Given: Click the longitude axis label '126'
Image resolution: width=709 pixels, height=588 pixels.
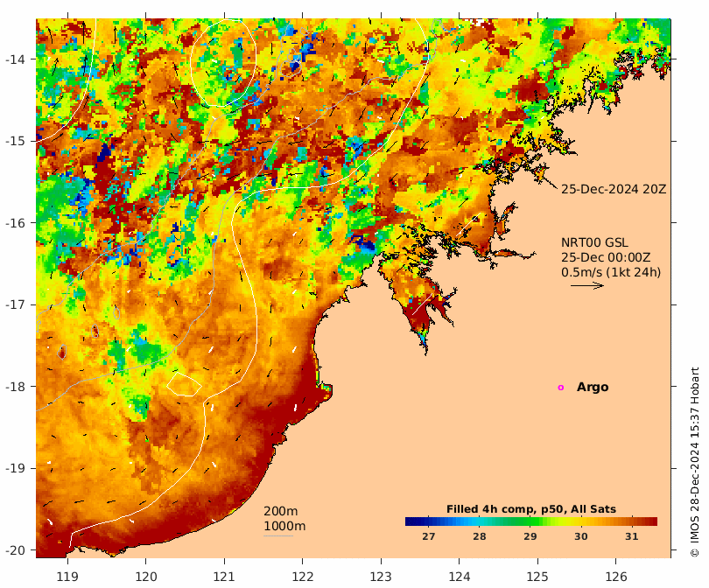Looking at the screenshot, I should click(616, 577).
